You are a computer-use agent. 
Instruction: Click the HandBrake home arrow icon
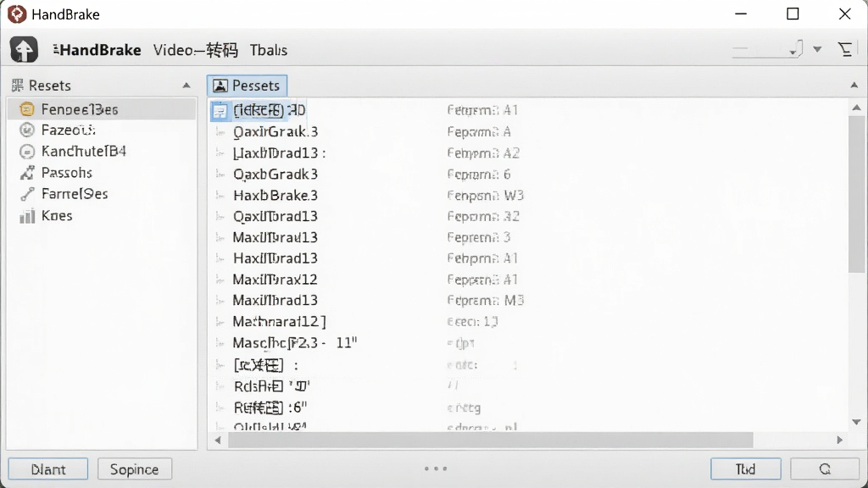24,50
